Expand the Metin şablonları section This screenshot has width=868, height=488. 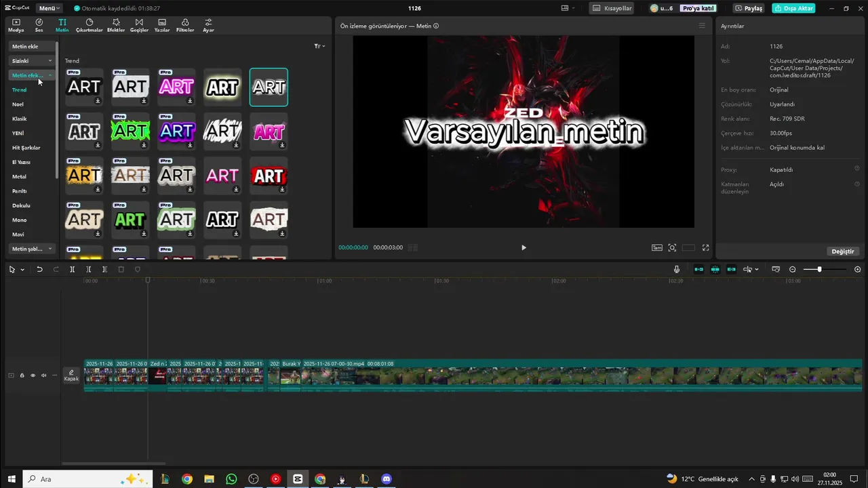32,249
